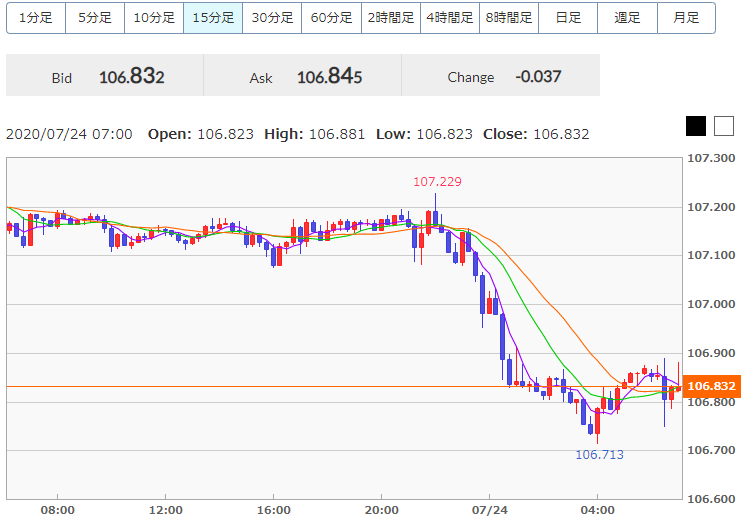Screen dimensions: 747x522
Task: Switch to the 4時間足 tab
Action: (450, 18)
